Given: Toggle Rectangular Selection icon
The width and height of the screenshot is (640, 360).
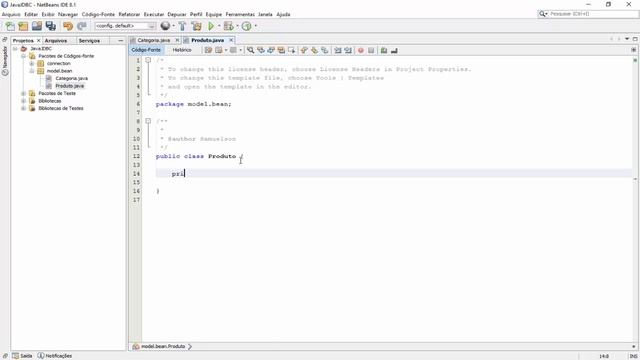Looking at the screenshot, I should [291, 50].
